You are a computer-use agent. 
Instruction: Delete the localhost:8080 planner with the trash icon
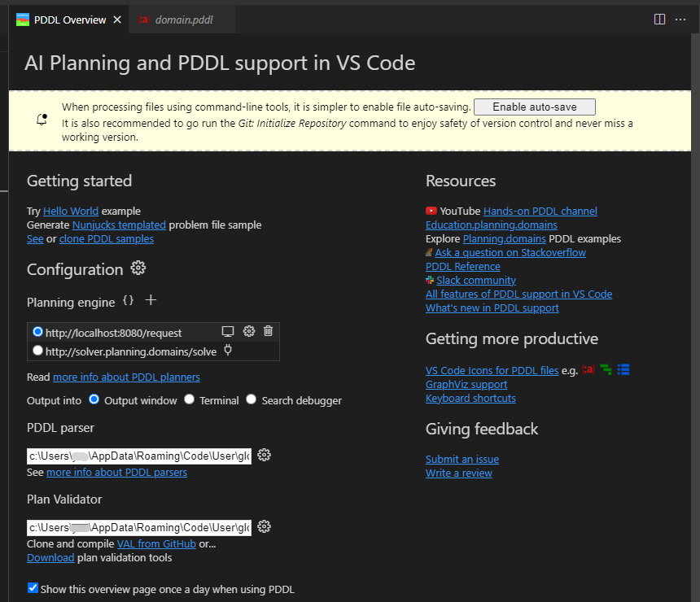(x=268, y=331)
